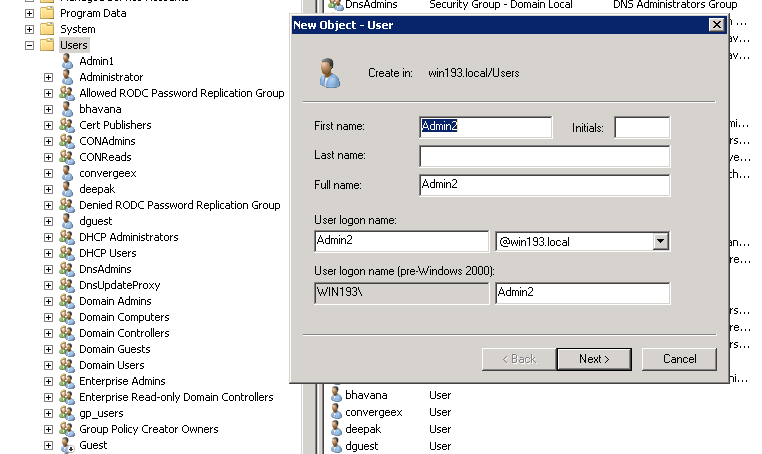This screenshot has height=454, width=762.
Task: Select Enterprise Admins in the tree
Action: [x=122, y=382]
